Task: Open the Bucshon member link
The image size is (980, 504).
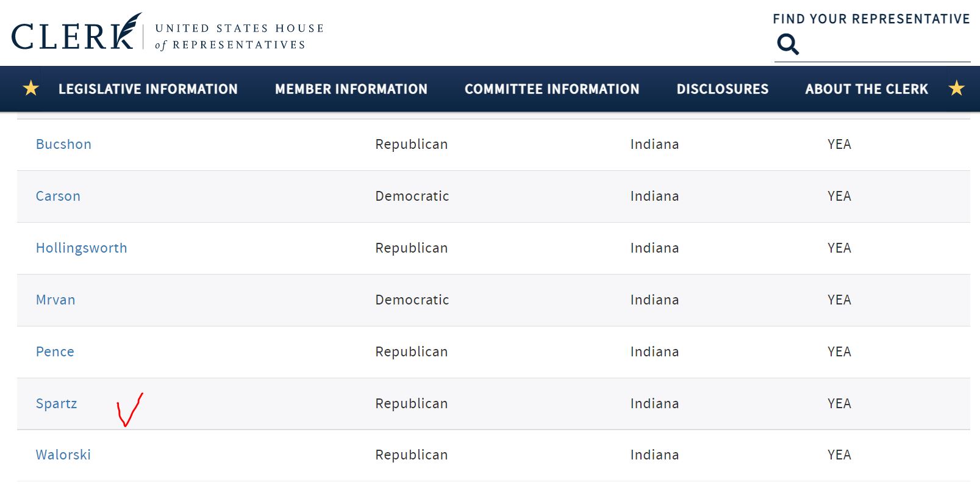Action: click(x=63, y=145)
